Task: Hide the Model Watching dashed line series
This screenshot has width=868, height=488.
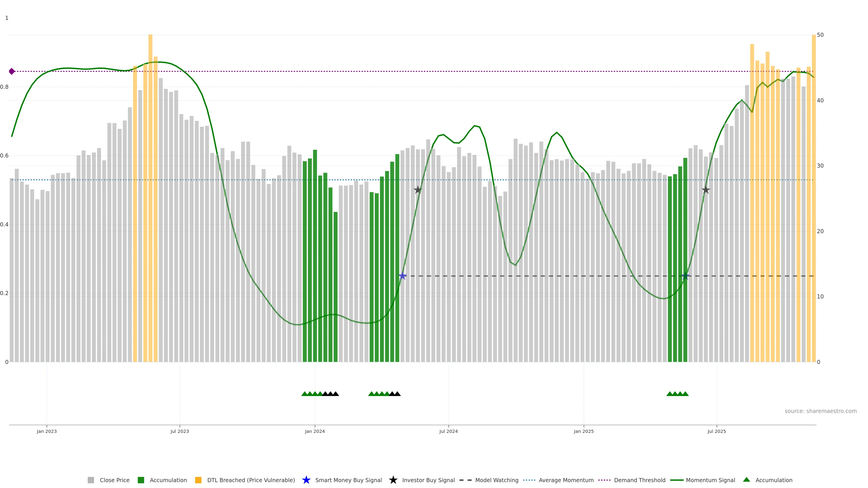Action: [496, 480]
